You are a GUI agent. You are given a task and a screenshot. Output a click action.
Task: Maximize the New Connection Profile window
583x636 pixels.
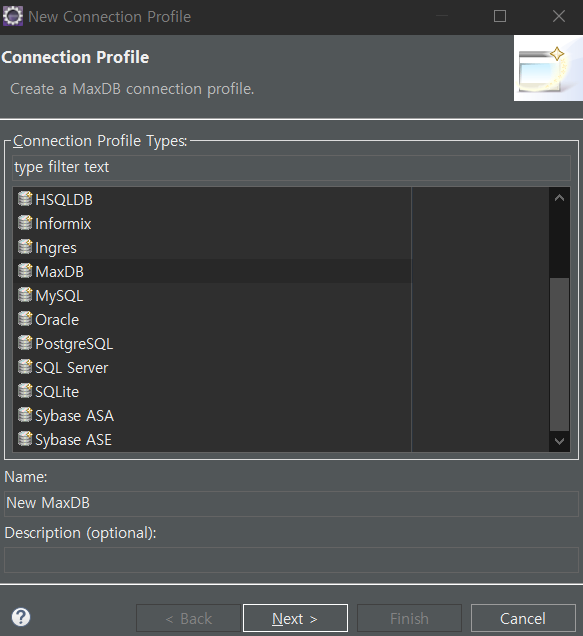(x=500, y=16)
